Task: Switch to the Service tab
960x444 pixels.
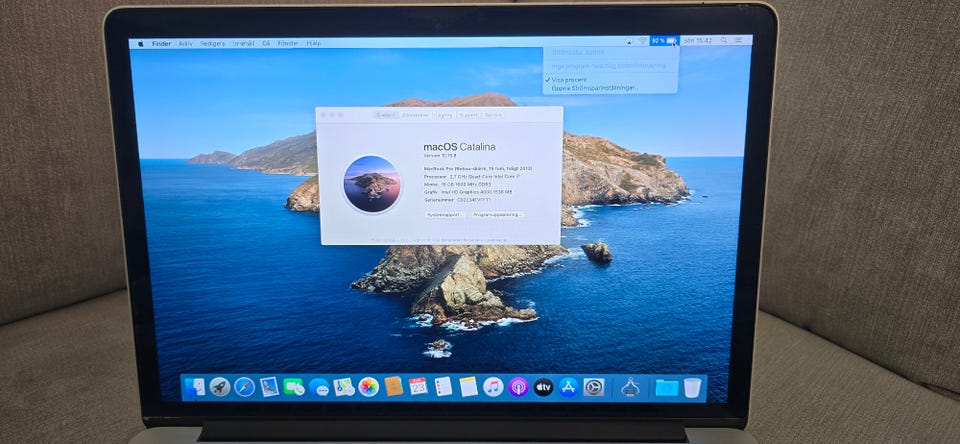Action: tap(492, 115)
